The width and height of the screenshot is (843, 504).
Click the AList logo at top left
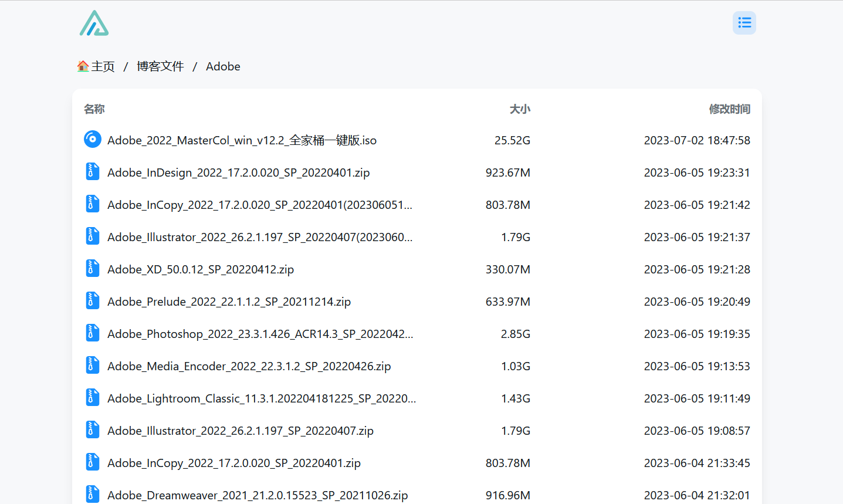coord(94,23)
